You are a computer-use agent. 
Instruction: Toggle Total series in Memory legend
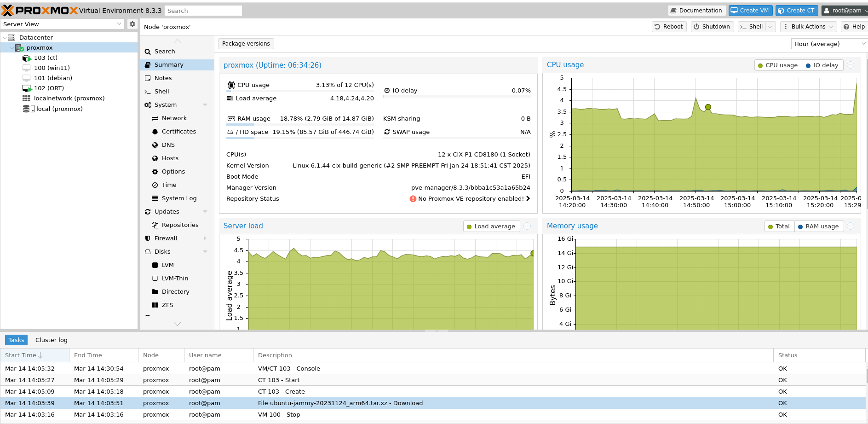click(x=779, y=227)
